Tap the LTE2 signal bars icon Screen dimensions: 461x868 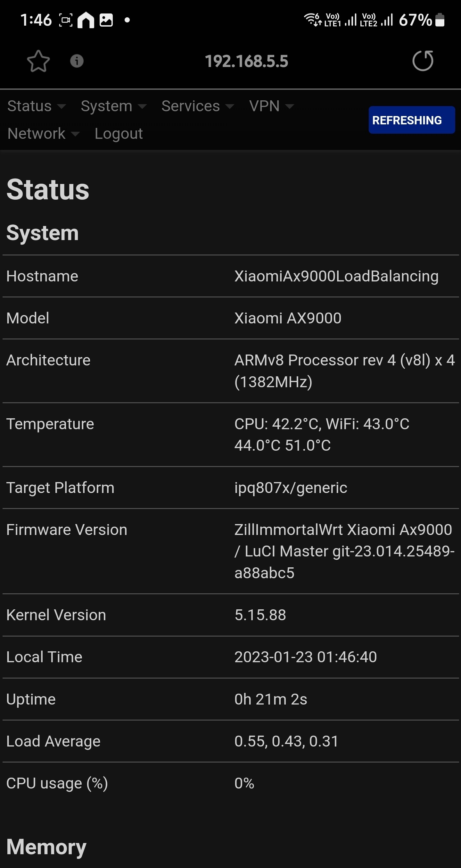click(x=387, y=20)
